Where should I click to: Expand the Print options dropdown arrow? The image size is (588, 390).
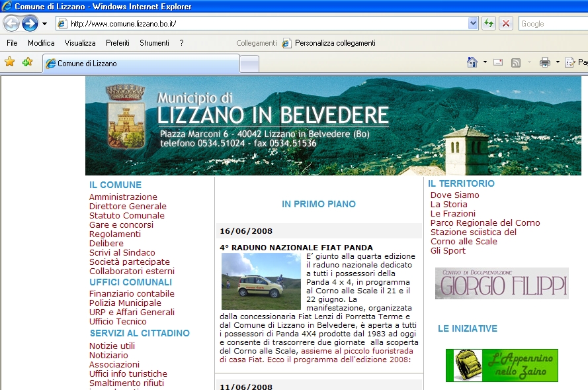coord(556,62)
